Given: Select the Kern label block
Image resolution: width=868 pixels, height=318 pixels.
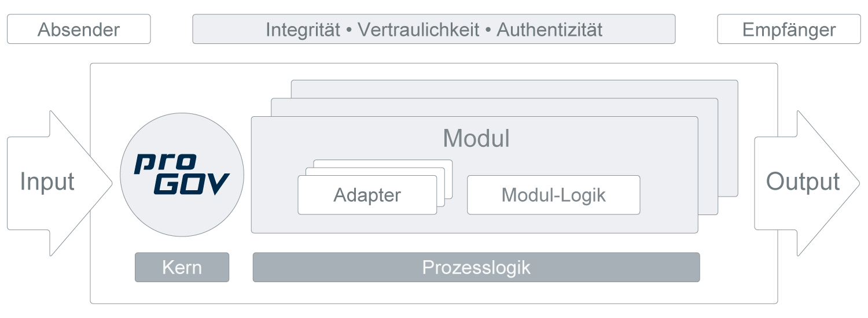Looking at the screenshot, I should click(x=182, y=268).
